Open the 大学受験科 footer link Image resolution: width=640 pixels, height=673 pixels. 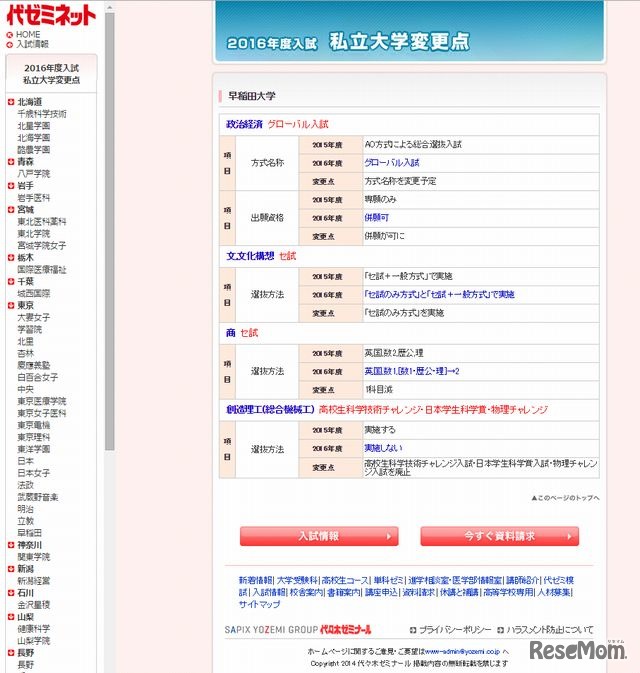pos(297,580)
